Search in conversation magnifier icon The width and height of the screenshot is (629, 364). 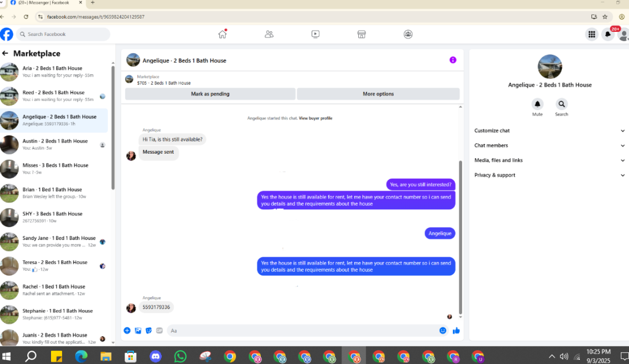pos(562,104)
